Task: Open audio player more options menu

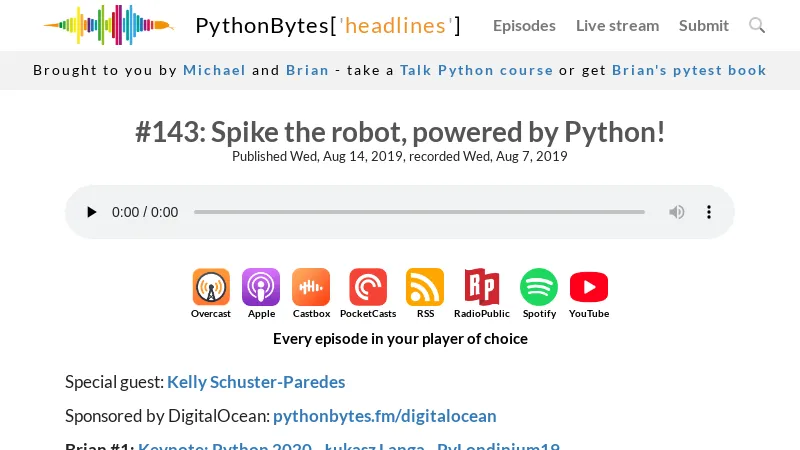Action: (709, 212)
